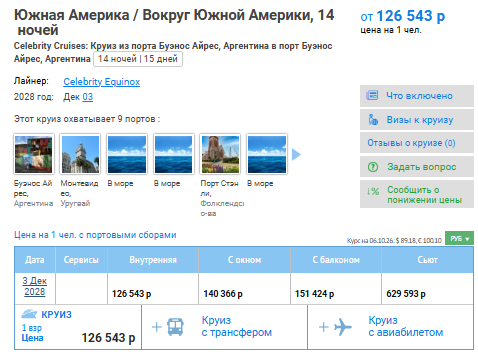Open the Buenos Aires port thumbnail
Screen dimensions: 478x360
click(x=34, y=154)
